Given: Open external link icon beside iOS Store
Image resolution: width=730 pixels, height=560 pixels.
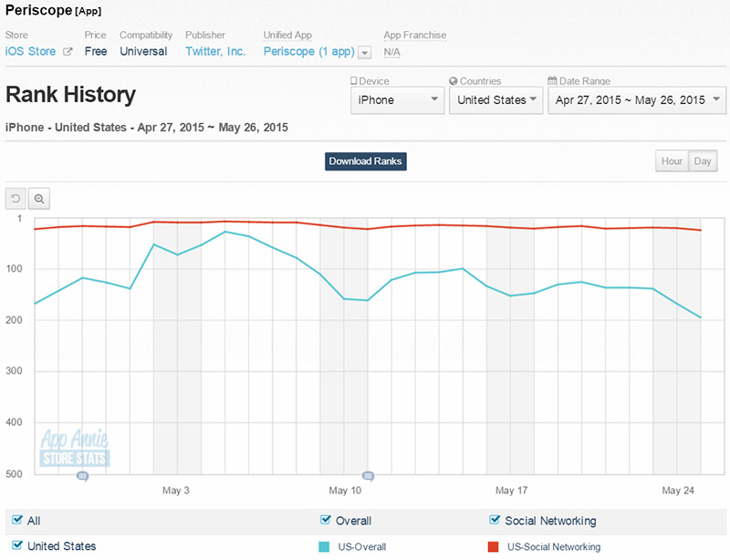Looking at the screenshot, I should [x=68, y=52].
